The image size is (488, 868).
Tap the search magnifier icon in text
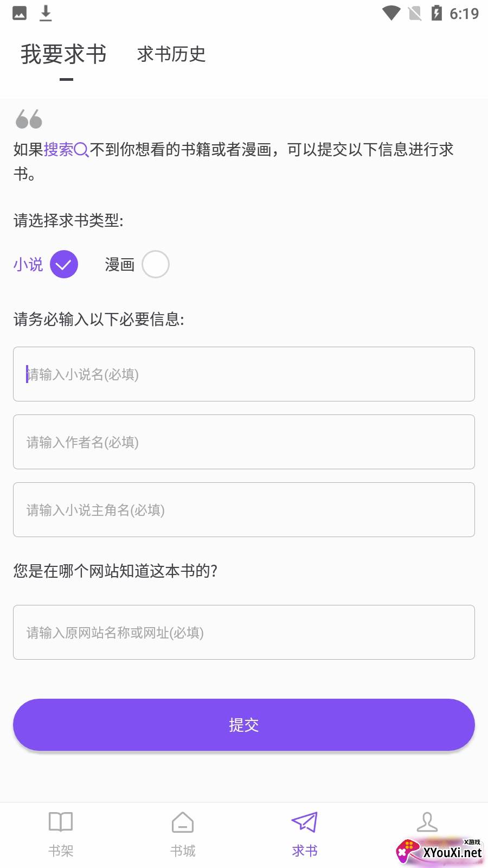point(81,150)
